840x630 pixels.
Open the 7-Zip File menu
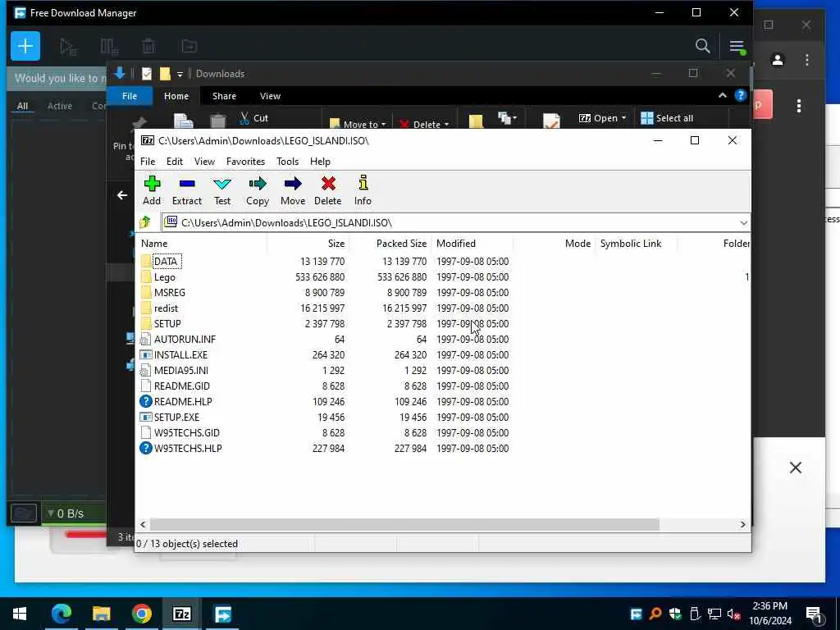[x=148, y=162]
